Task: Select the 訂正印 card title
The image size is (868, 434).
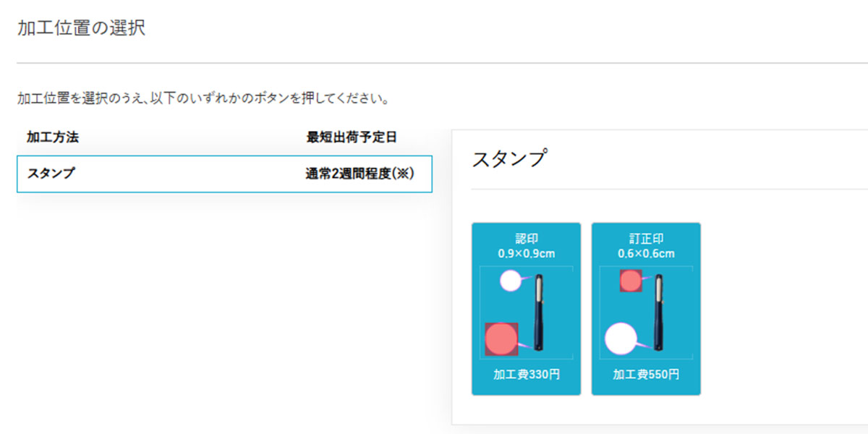Action: coord(646,239)
